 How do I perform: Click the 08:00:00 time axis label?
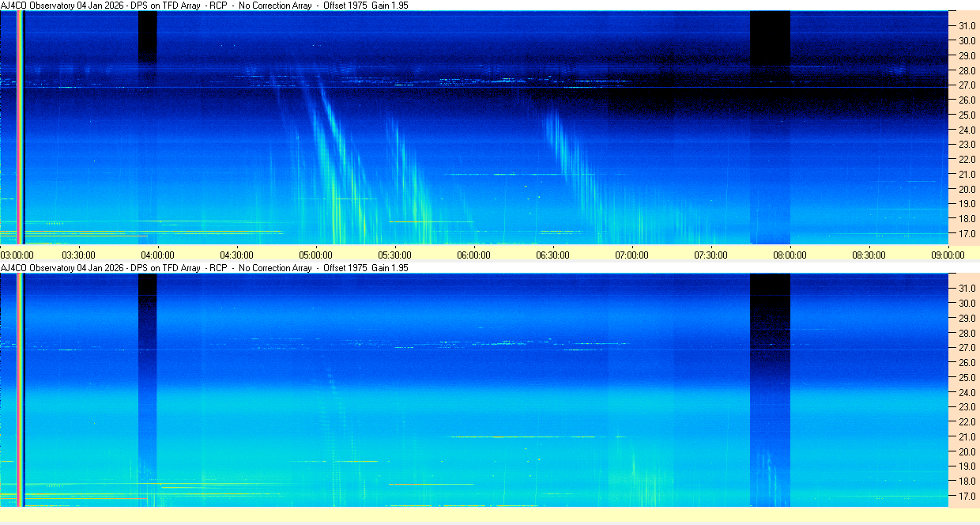pos(790,255)
